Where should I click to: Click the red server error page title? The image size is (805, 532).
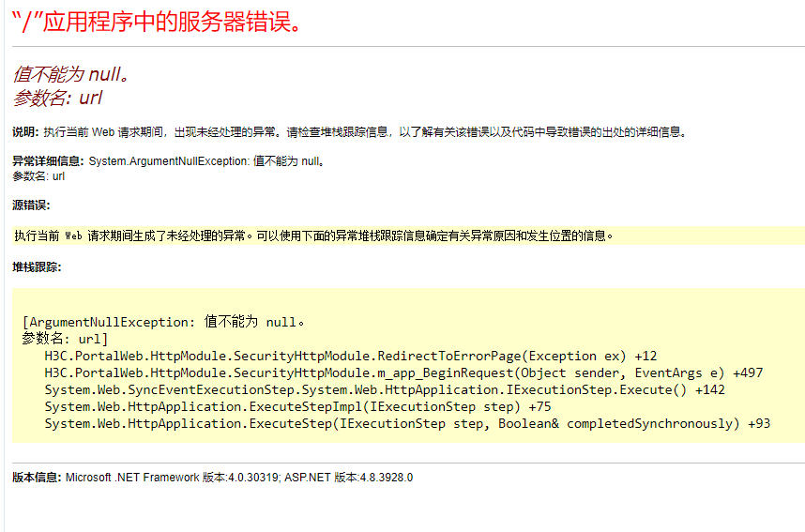[x=158, y=22]
